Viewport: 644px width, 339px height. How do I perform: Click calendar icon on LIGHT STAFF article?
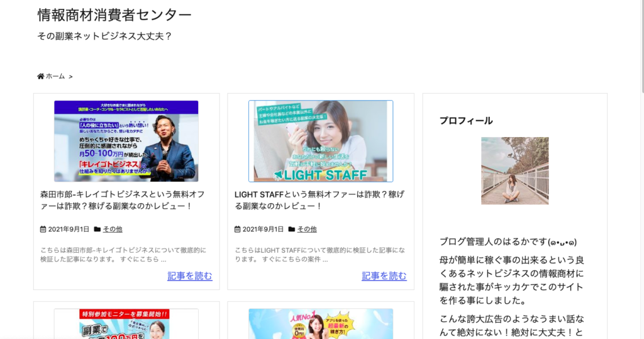pyautogui.click(x=237, y=230)
